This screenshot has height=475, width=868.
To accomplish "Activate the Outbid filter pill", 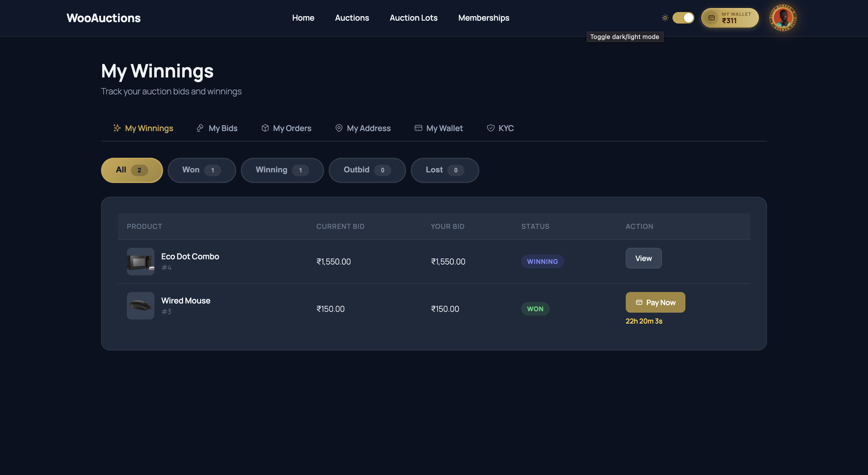I will click(x=367, y=170).
